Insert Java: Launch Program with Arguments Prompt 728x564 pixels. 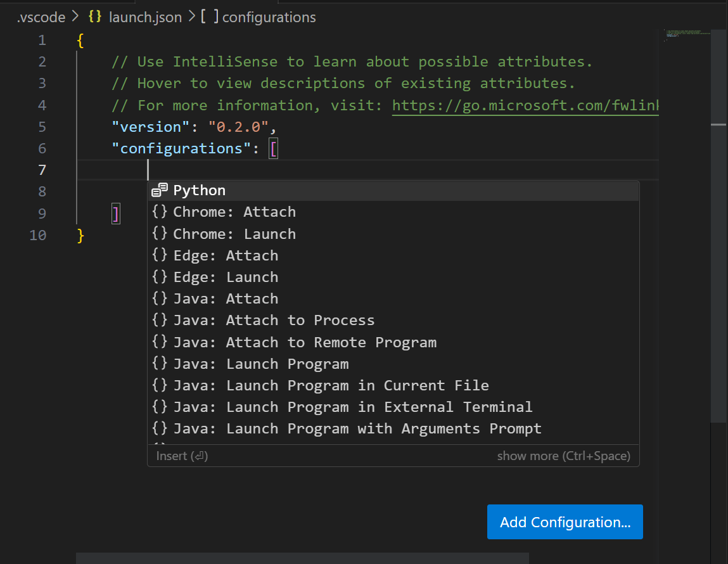tap(393, 428)
